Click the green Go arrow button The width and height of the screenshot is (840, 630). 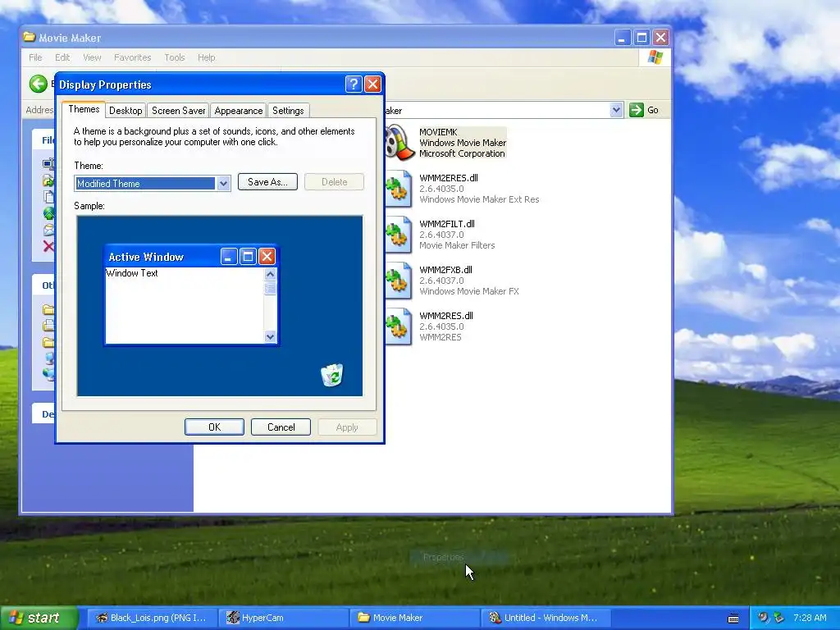637,110
